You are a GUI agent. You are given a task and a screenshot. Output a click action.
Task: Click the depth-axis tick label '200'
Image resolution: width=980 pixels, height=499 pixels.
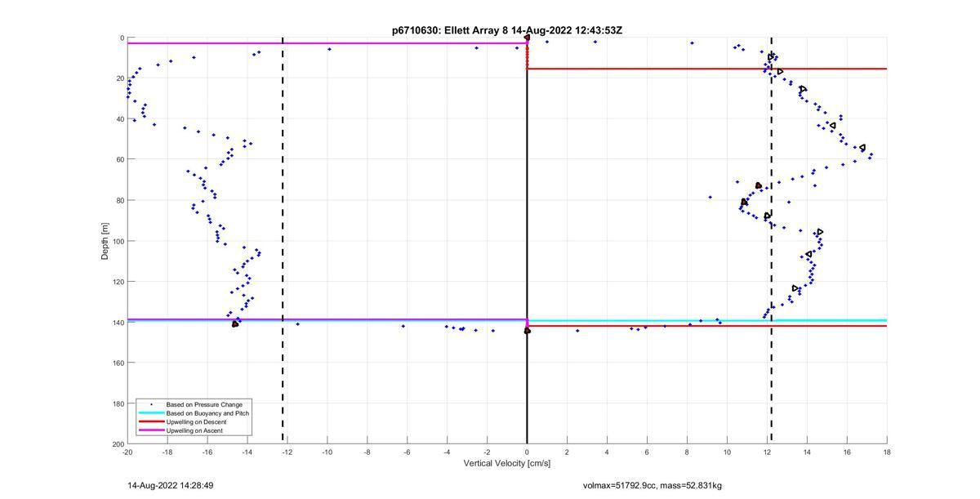tap(118, 443)
